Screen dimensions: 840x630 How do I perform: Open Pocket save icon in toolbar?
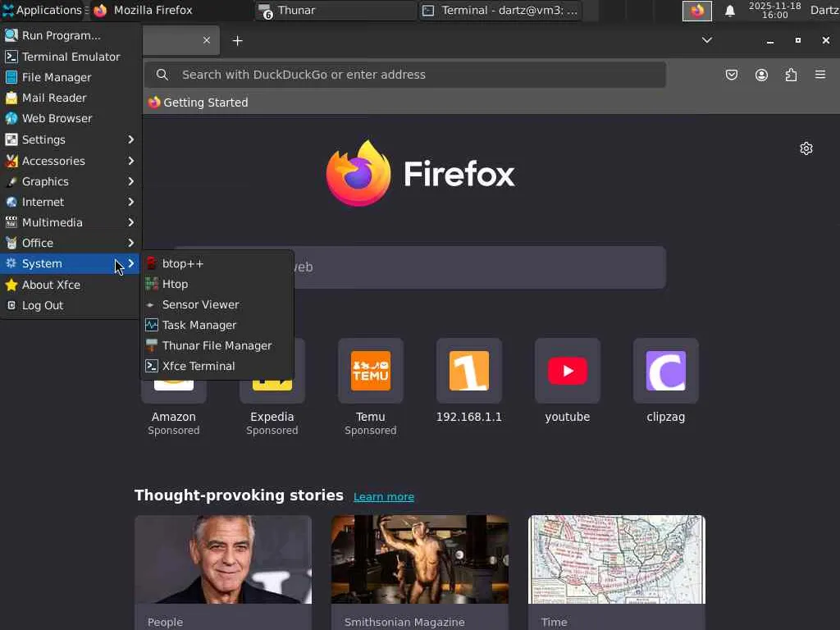point(731,75)
